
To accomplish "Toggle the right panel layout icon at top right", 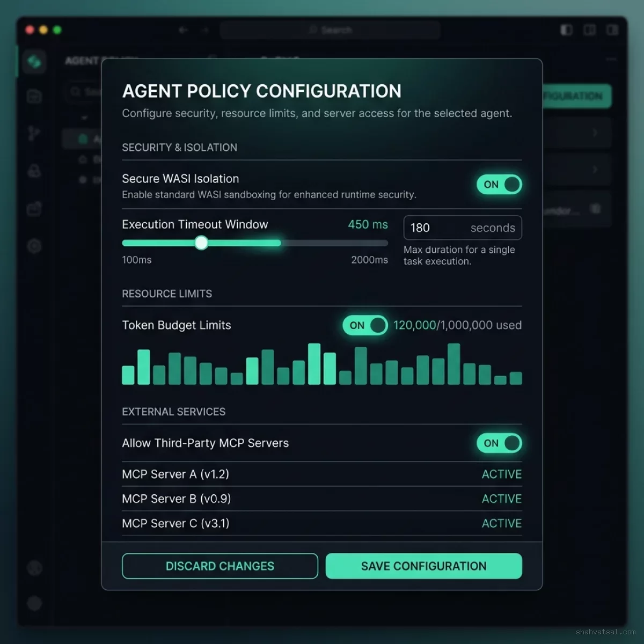I will pyautogui.click(x=612, y=30).
